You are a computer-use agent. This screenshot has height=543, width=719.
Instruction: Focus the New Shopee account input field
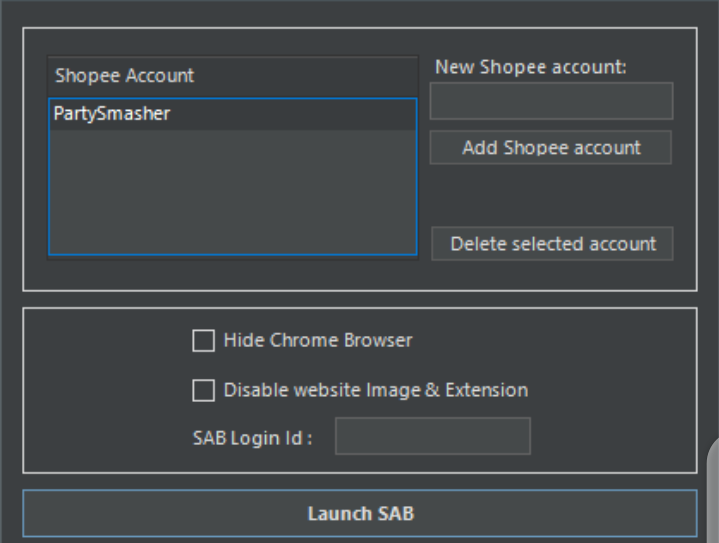(x=551, y=101)
